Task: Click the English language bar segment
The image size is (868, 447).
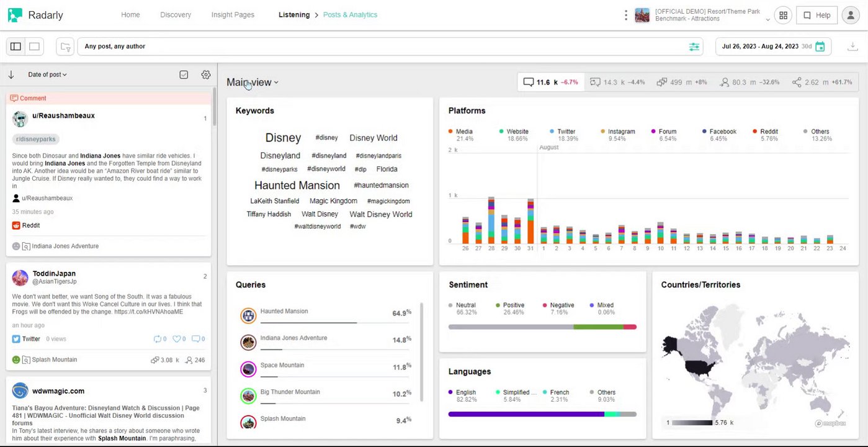Action: [526, 414]
